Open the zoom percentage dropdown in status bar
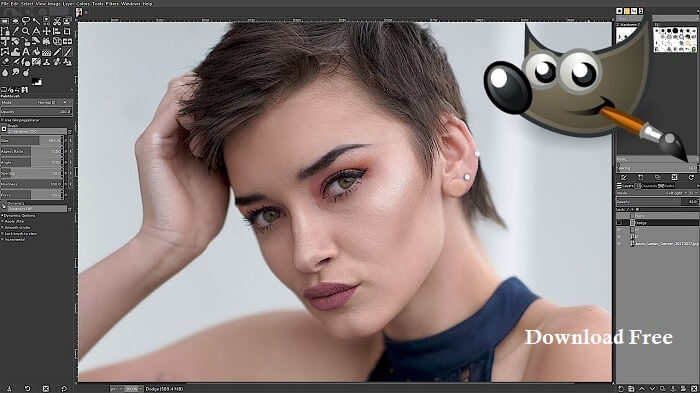 tap(134, 389)
